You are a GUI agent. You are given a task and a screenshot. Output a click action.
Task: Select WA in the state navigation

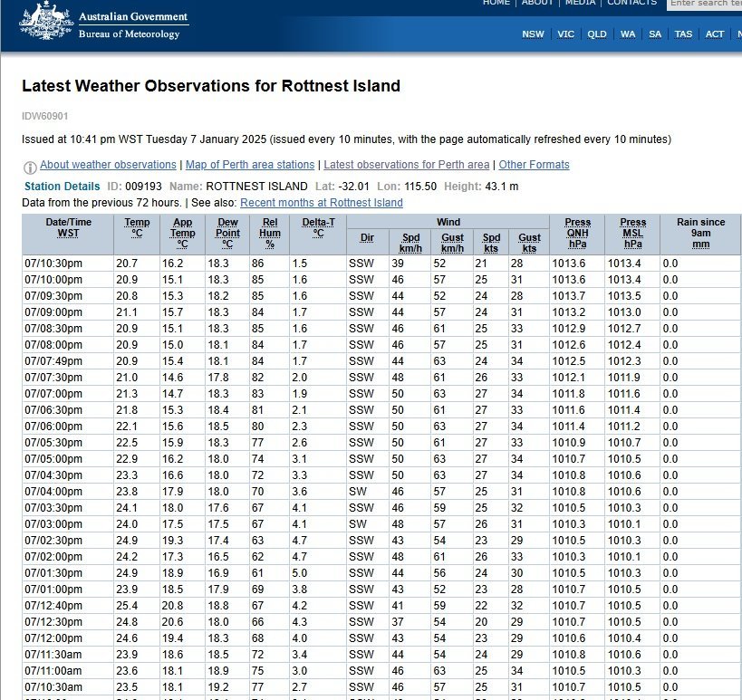click(x=628, y=34)
